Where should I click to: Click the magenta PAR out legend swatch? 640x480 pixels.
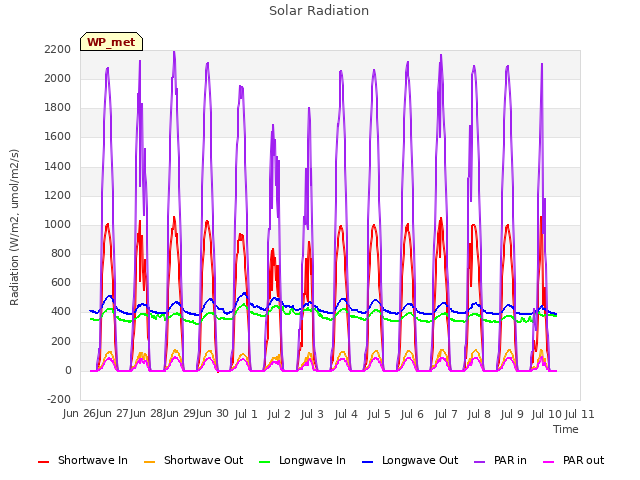tap(549, 462)
